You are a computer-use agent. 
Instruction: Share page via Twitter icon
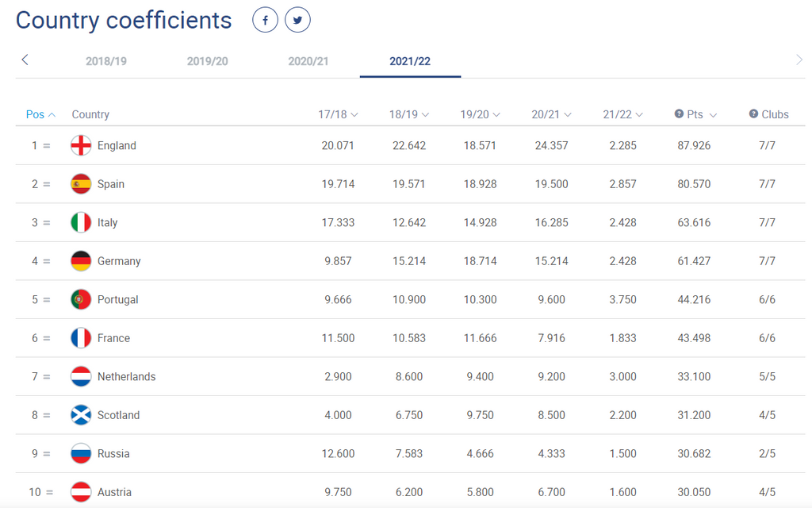click(298, 20)
